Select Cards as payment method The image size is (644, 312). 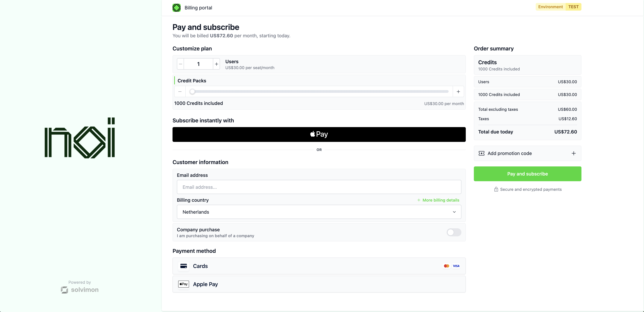[x=319, y=266]
